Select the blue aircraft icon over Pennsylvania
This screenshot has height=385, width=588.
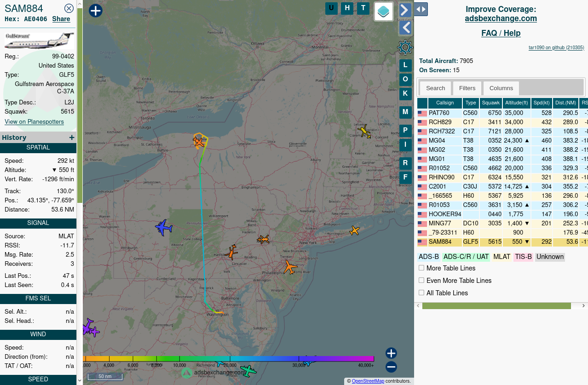point(163,228)
